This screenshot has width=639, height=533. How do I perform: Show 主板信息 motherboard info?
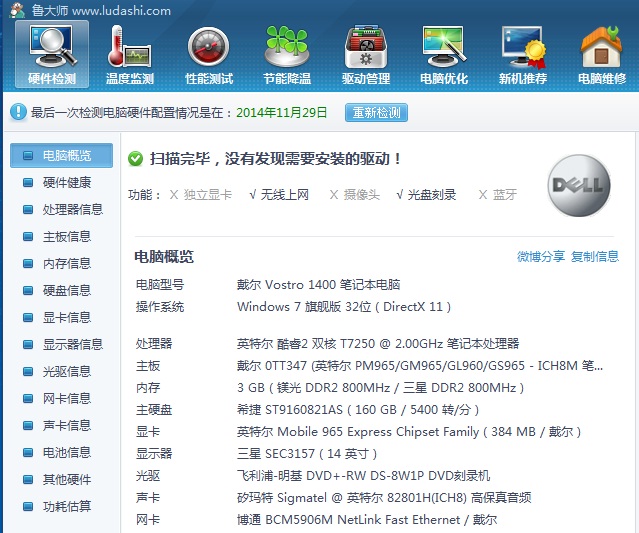[66, 237]
